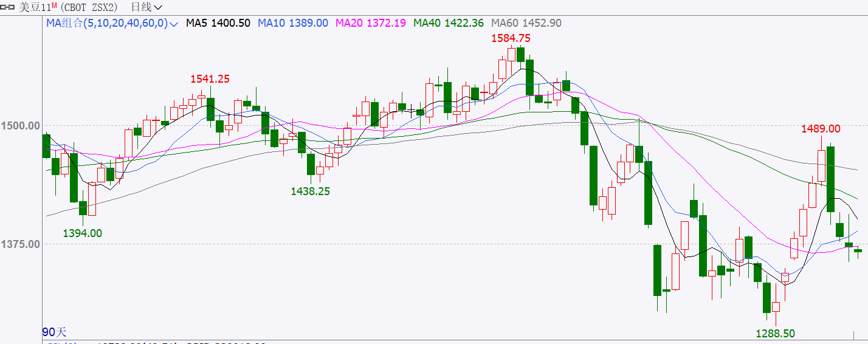Click the small superscript M next to 美豆11
The height and width of the screenshot is (344, 868).
tap(53, 5)
